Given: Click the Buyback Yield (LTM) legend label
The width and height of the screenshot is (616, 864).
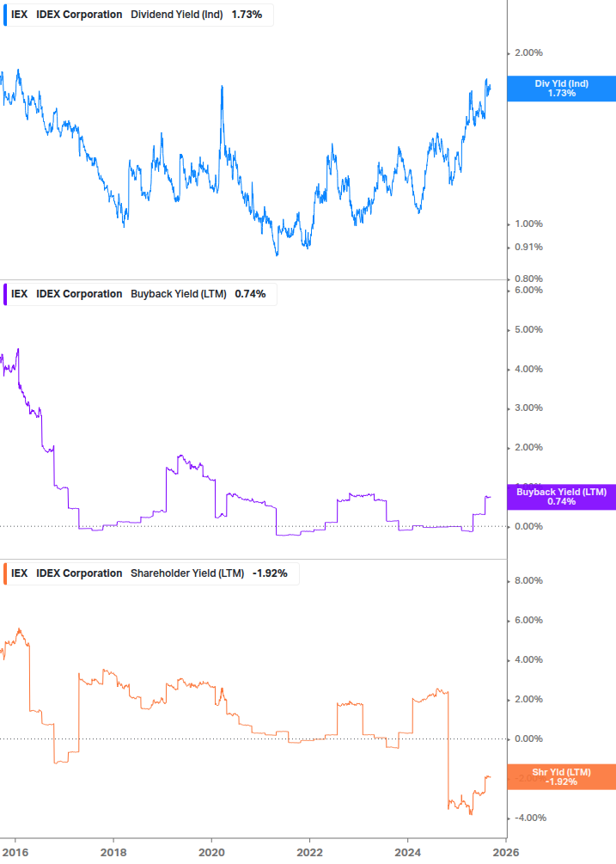Looking at the screenshot, I should point(179,294).
